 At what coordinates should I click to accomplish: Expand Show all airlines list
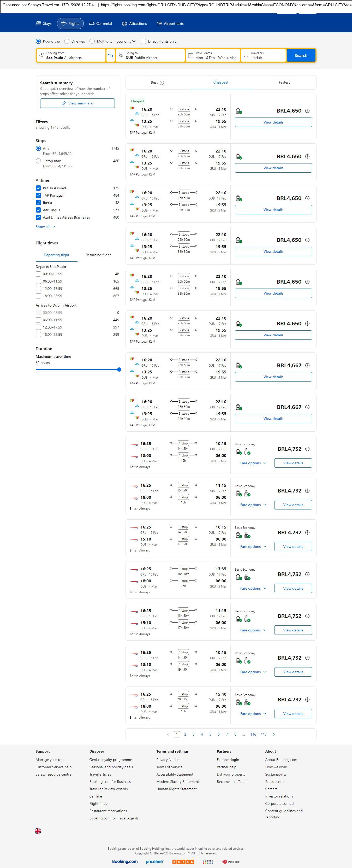click(x=45, y=227)
